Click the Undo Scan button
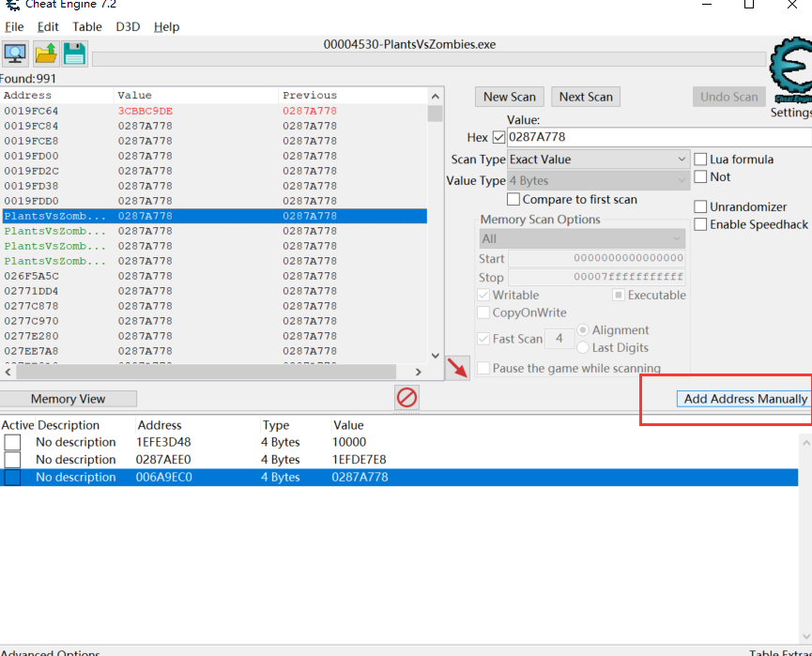Viewport: 812px width, 656px height. (x=729, y=97)
